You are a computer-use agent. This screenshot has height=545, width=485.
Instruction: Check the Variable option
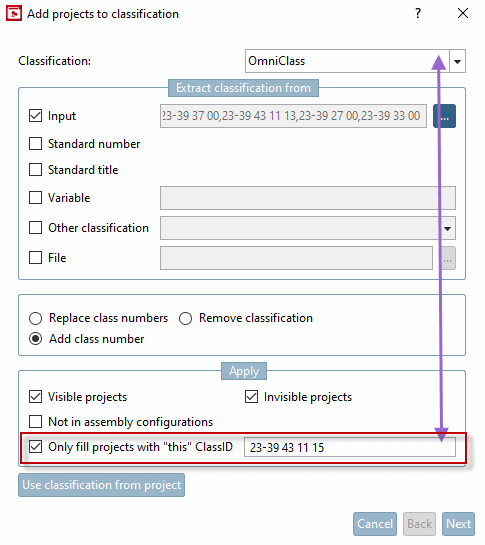point(35,197)
